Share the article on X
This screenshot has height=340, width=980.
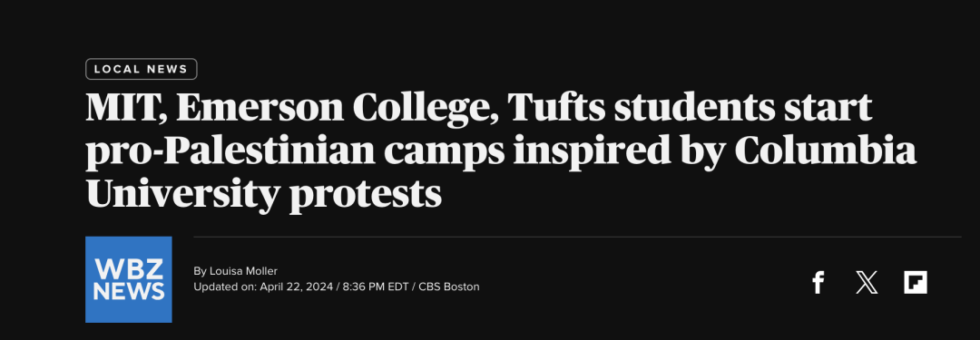coord(867,283)
